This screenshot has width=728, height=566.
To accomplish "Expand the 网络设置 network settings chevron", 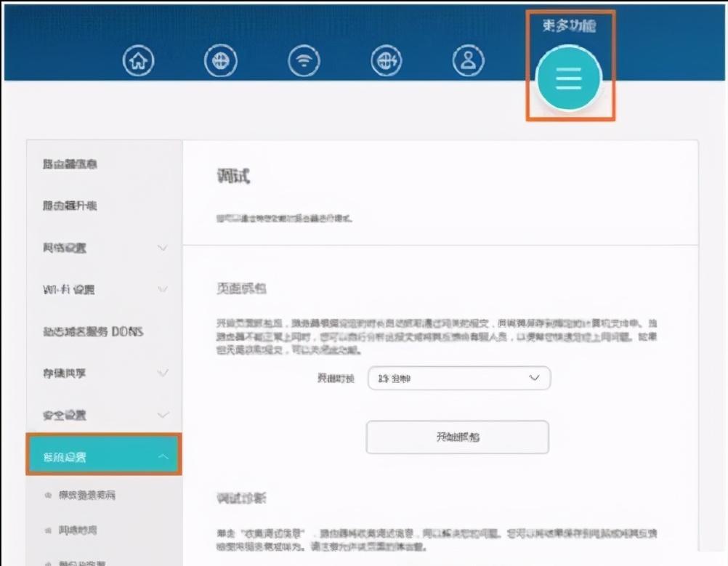I will click(x=163, y=247).
